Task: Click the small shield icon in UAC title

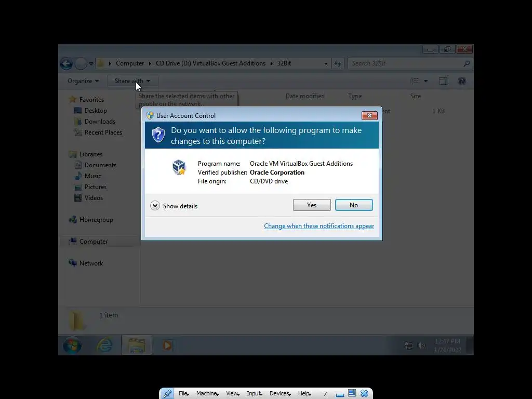Action: 150,115
